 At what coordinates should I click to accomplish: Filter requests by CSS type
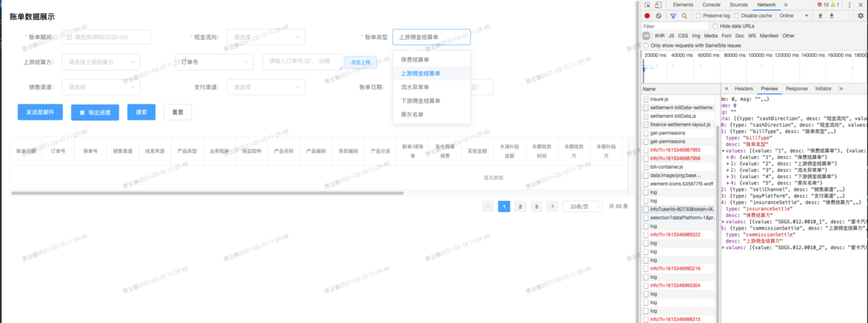coord(683,36)
